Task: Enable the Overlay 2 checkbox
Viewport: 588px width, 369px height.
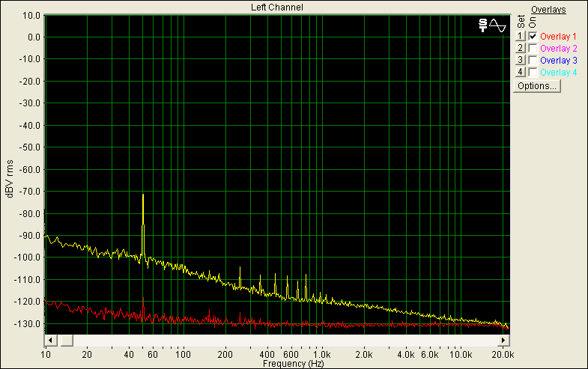Action: (x=533, y=48)
